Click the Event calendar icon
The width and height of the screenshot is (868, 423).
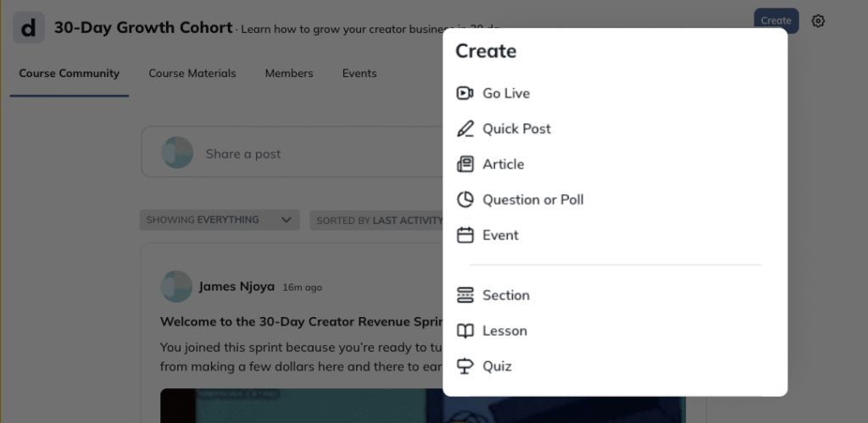(x=465, y=236)
